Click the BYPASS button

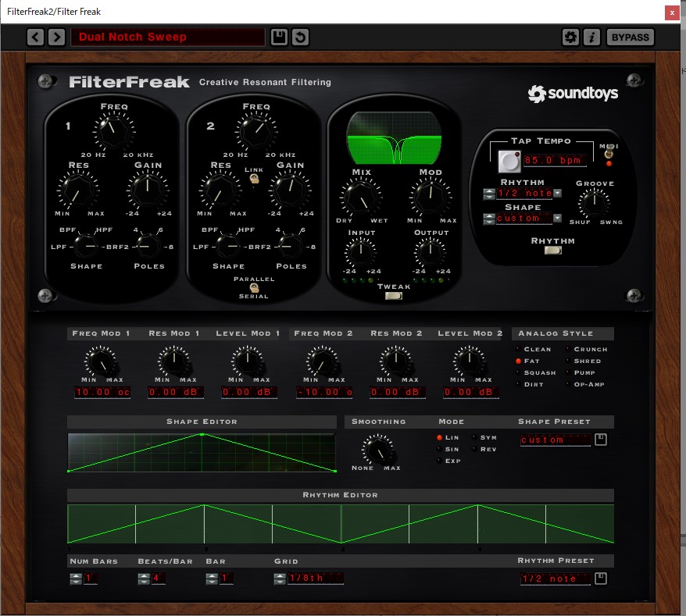630,37
